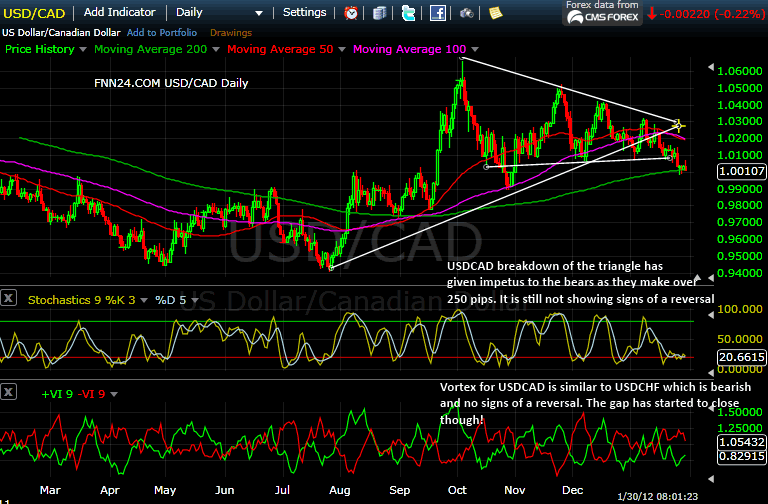Share chart via the Facebook icon
Image resolution: width=768 pixels, height=504 pixels.
(x=437, y=13)
